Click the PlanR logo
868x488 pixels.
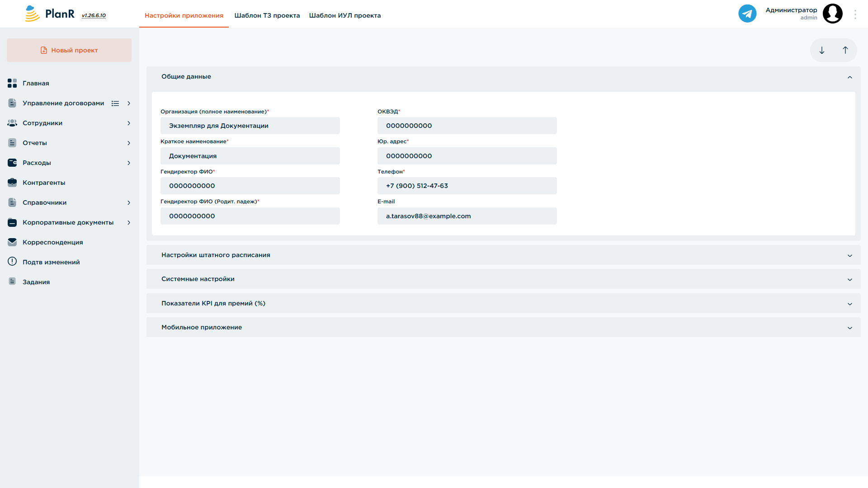click(50, 14)
